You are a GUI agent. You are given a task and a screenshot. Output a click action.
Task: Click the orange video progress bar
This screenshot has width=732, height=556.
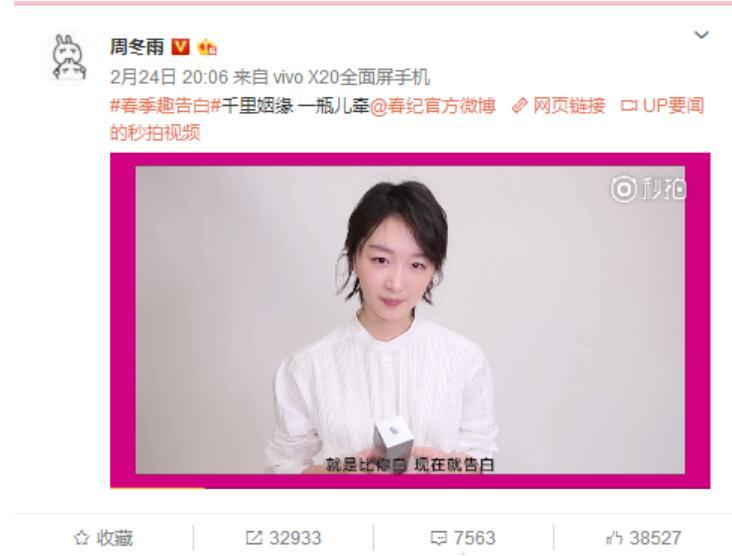[x=157, y=488]
